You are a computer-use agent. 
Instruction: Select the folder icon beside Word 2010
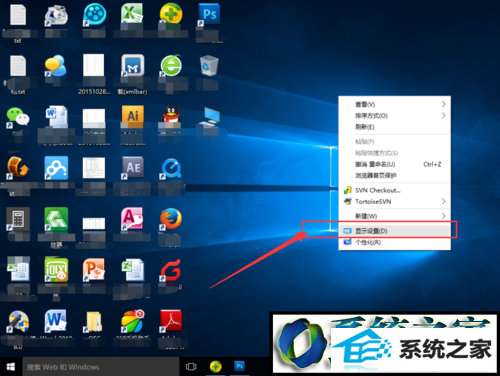93,321
